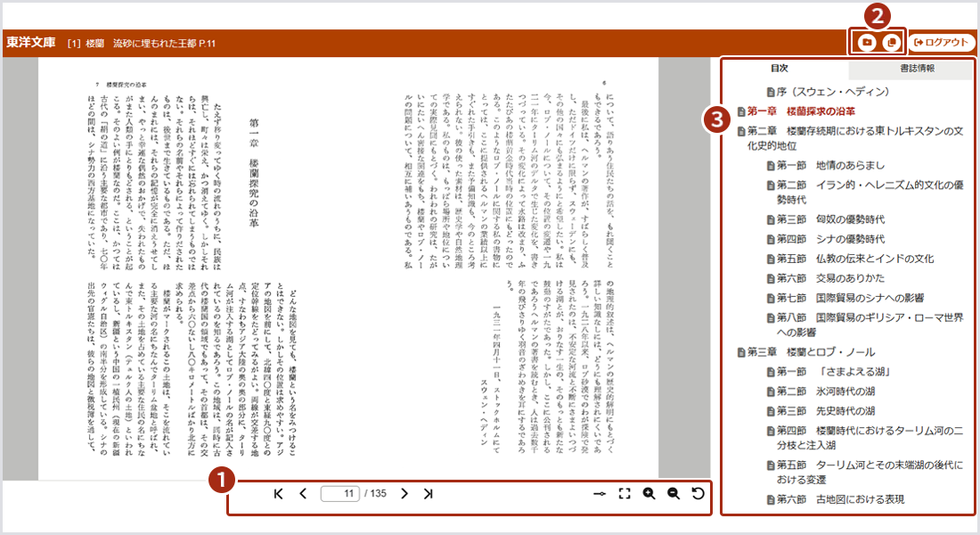Go to first page button
Image resolution: width=980 pixels, height=535 pixels.
[279, 494]
